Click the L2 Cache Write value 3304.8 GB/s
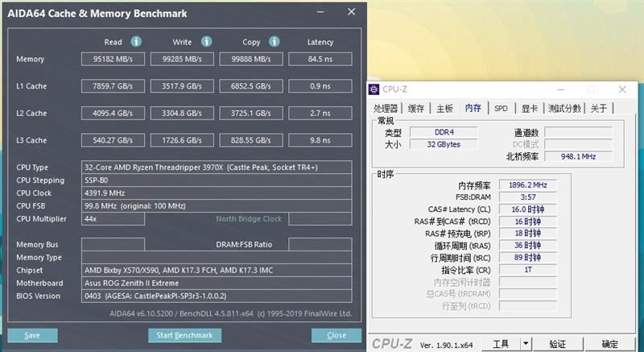644x352 pixels. pos(182,114)
